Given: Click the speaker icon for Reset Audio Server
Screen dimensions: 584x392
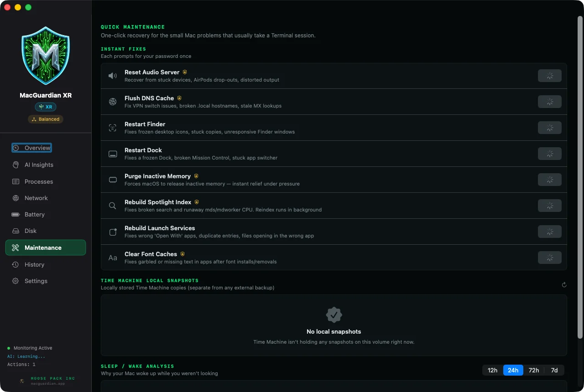Looking at the screenshot, I should point(113,76).
